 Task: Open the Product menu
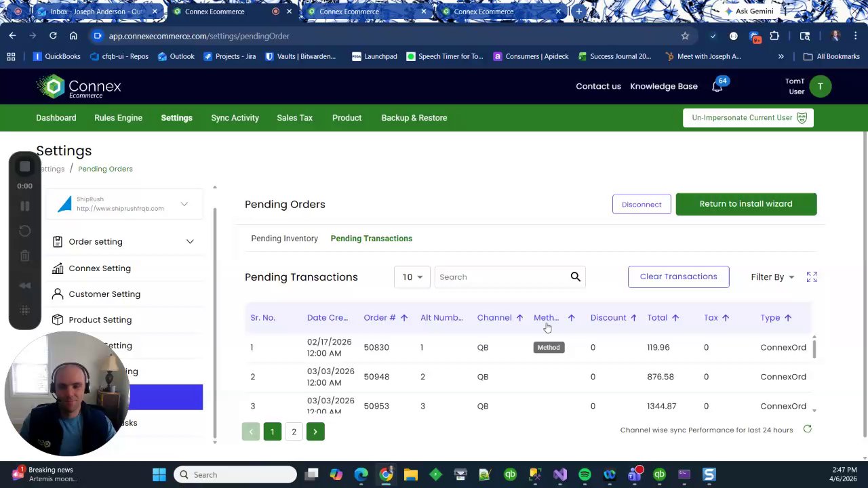(x=347, y=118)
